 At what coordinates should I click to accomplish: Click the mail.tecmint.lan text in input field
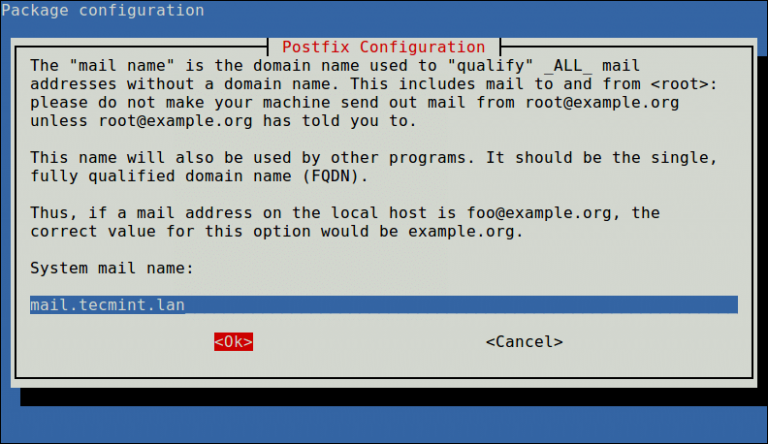point(107,305)
